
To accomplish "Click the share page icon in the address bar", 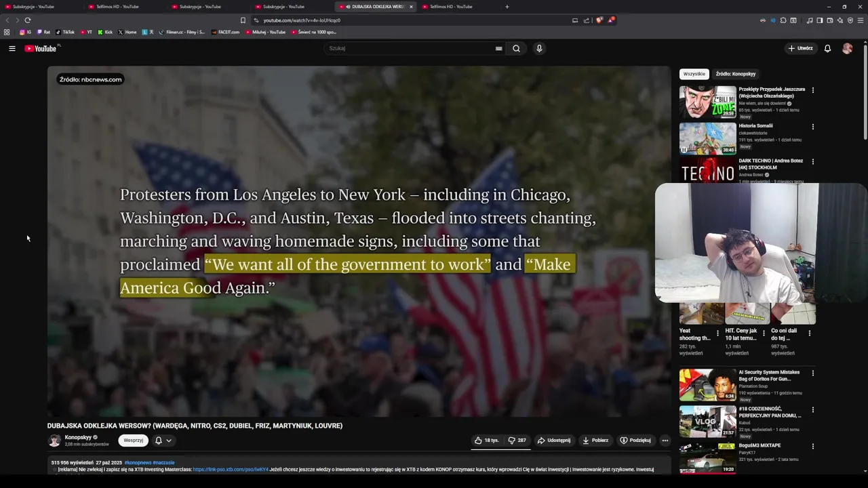I will [587, 20].
